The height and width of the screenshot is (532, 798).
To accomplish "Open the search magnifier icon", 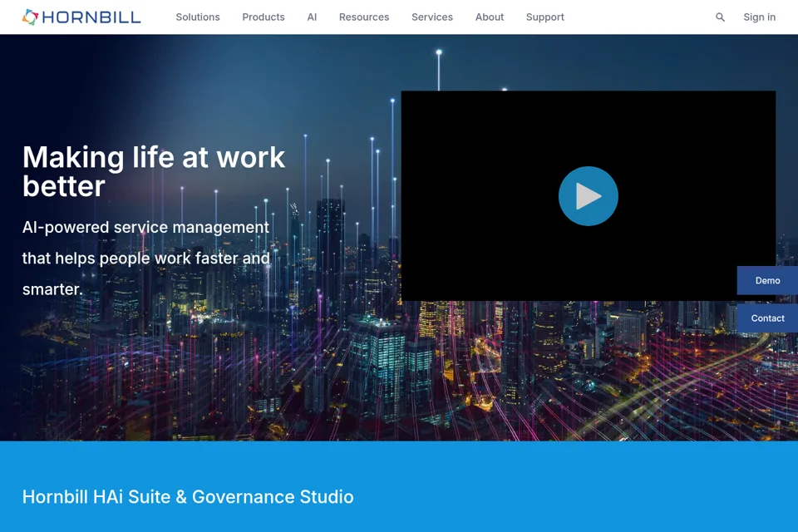I will click(x=720, y=17).
